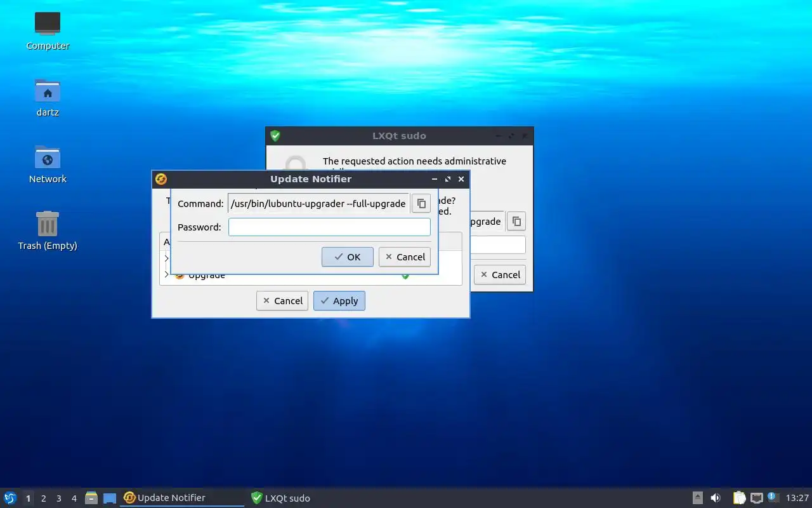This screenshot has width=812, height=508.
Task: Open the network connection tray icon
Action: 756,498
